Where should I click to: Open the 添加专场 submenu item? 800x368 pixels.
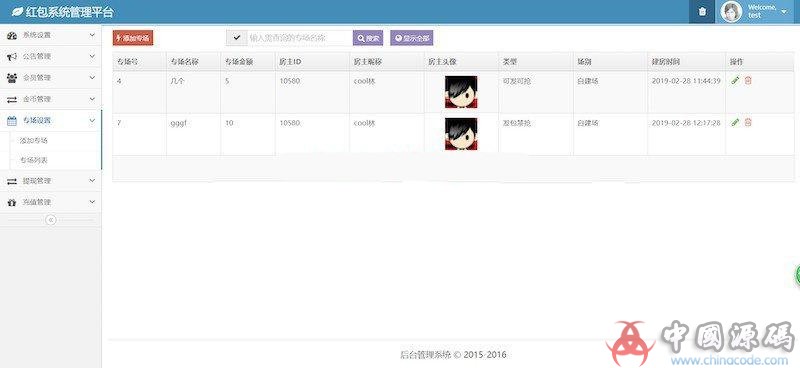pos(34,140)
